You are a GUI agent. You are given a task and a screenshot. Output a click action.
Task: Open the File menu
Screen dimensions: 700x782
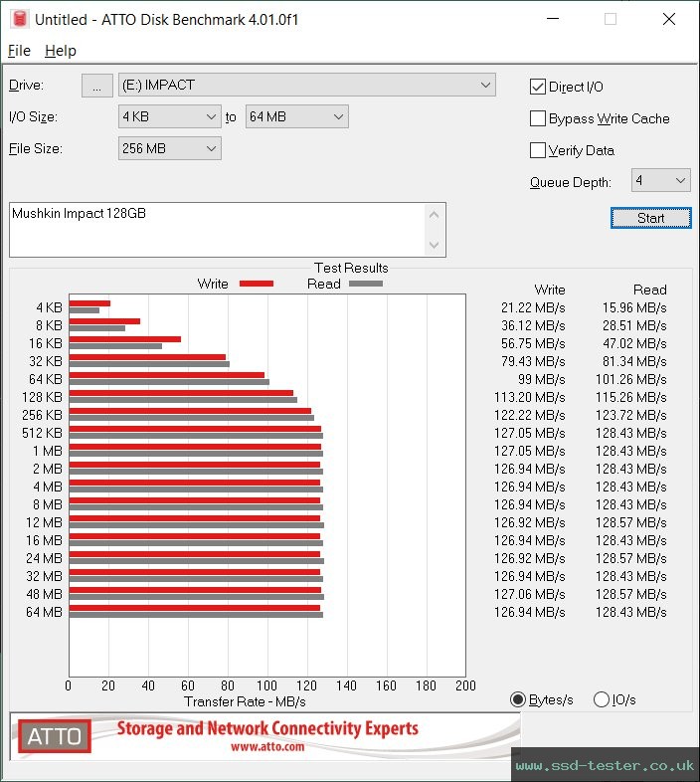(x=20, y=51)
